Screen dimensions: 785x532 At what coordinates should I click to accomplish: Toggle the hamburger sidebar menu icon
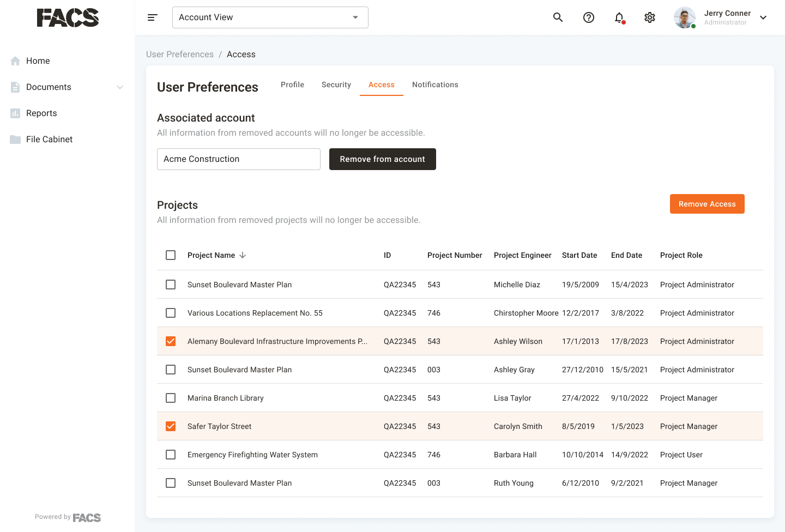click(153, 17)
